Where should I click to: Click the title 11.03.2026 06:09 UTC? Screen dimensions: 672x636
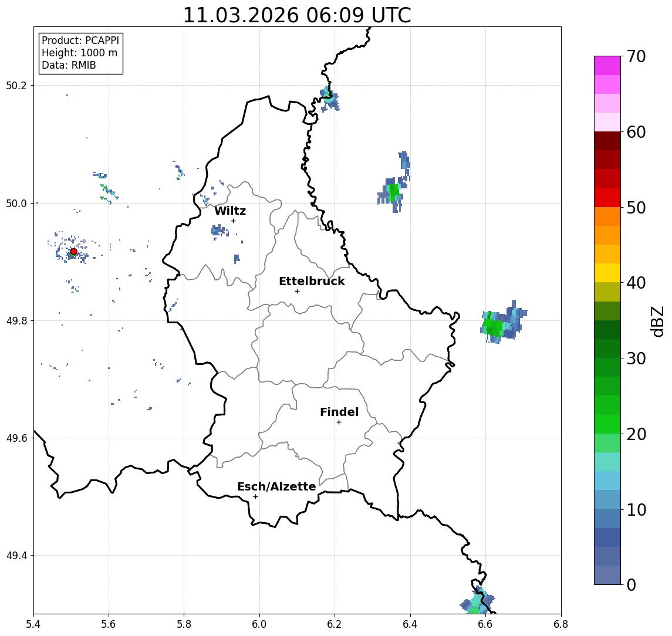(297, 15)
